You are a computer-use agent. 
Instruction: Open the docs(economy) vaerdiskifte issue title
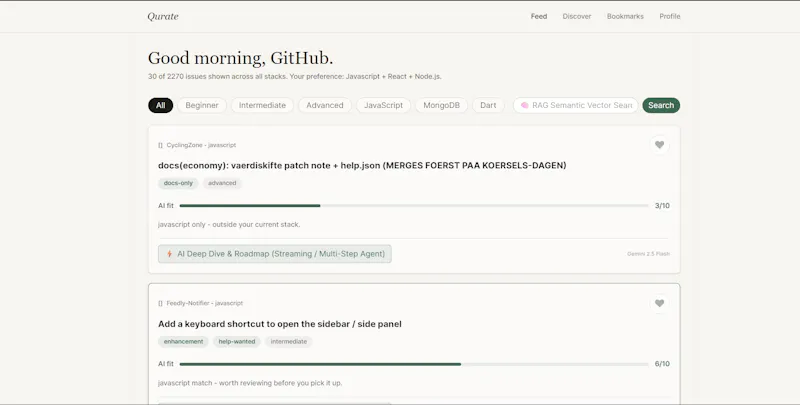(x=362, y=165)
